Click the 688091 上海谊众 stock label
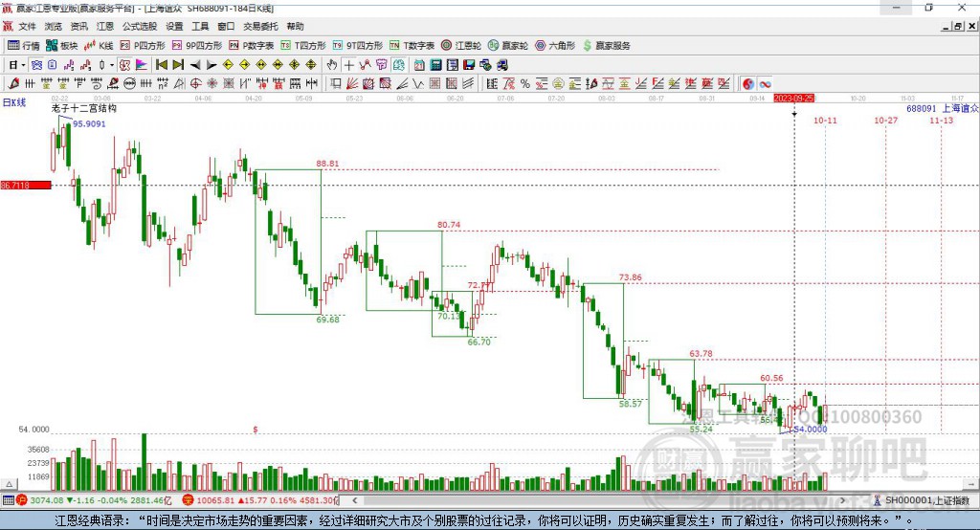Image resolution: width=980 pixels, height=530 pixels. tap(942, 108)
